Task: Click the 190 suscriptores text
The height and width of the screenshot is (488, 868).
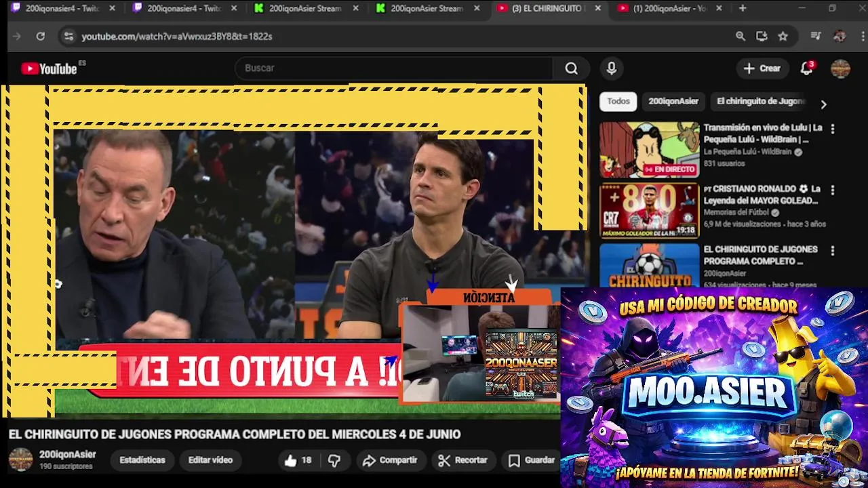Action: click(x=66, y=467)
